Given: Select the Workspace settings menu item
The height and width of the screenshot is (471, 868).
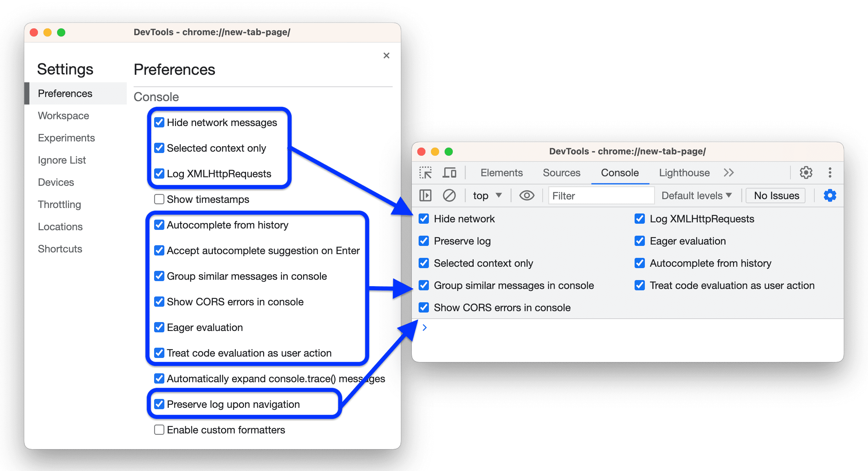Looking at the screenshot, I should (x=63, y=115).
